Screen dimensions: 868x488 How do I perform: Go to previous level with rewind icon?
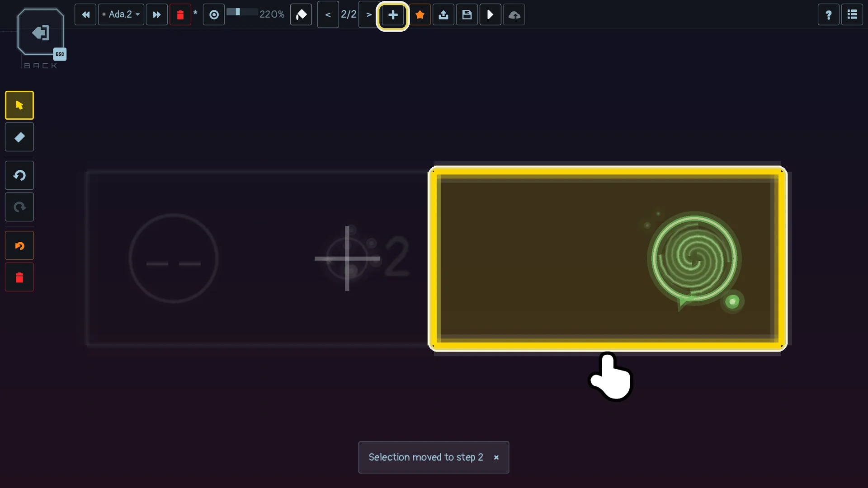click(85, 15)
